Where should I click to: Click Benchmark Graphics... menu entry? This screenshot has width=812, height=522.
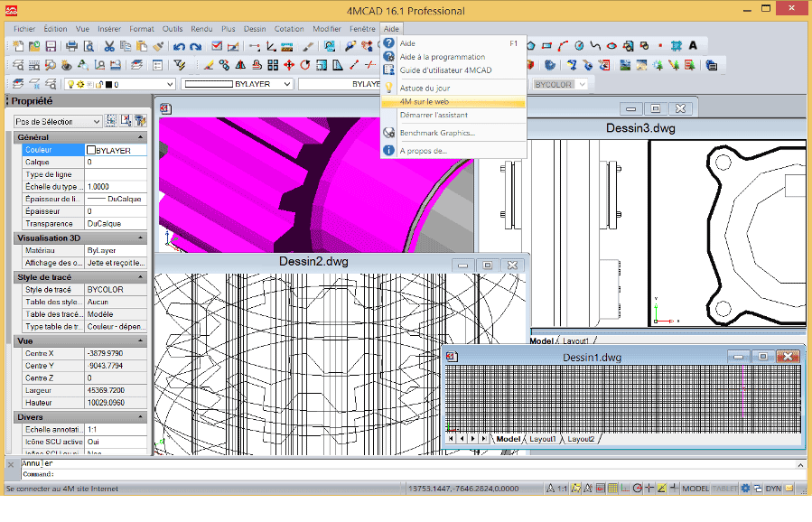click(x=453, y=133)
